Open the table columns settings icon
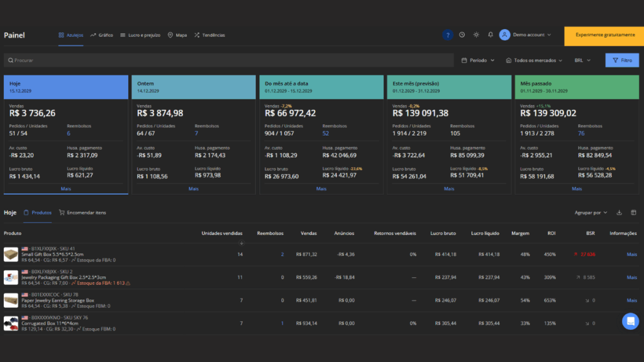This screenshot has height=362, width=644. (x=633, y=212)
